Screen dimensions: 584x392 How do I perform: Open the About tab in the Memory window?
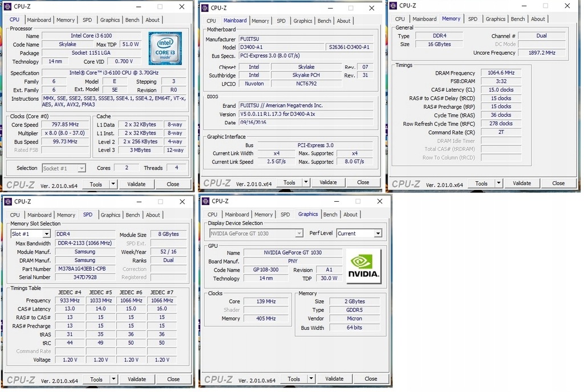pyautogui.click(x=538, y=19)
